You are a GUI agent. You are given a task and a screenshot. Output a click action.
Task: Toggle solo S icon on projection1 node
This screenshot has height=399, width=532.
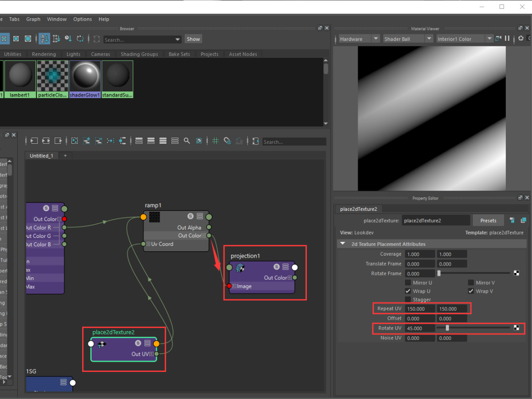(276, 266)
